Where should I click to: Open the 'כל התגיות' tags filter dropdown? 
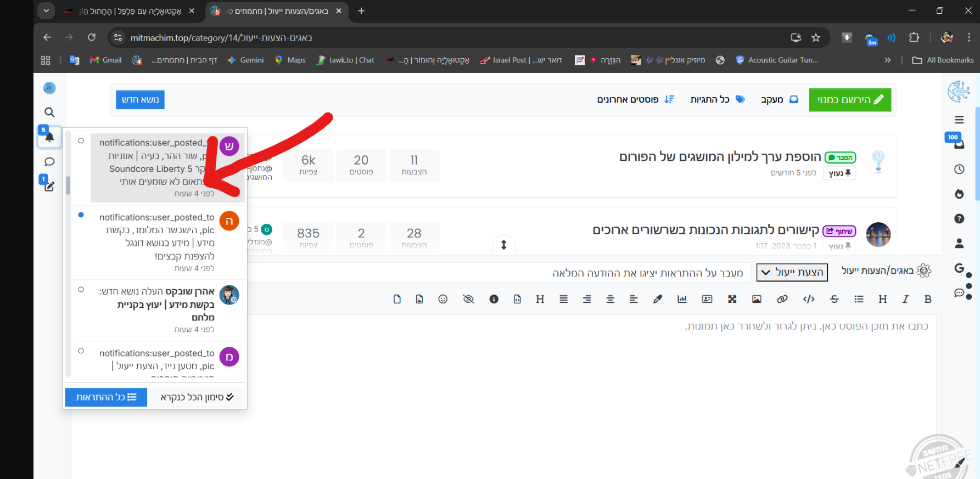pyautogui.click(x=717, y=99)
